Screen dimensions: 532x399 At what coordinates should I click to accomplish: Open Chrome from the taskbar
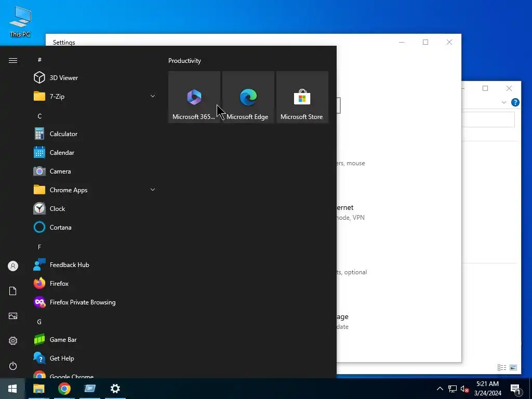[x=64, y=389]
